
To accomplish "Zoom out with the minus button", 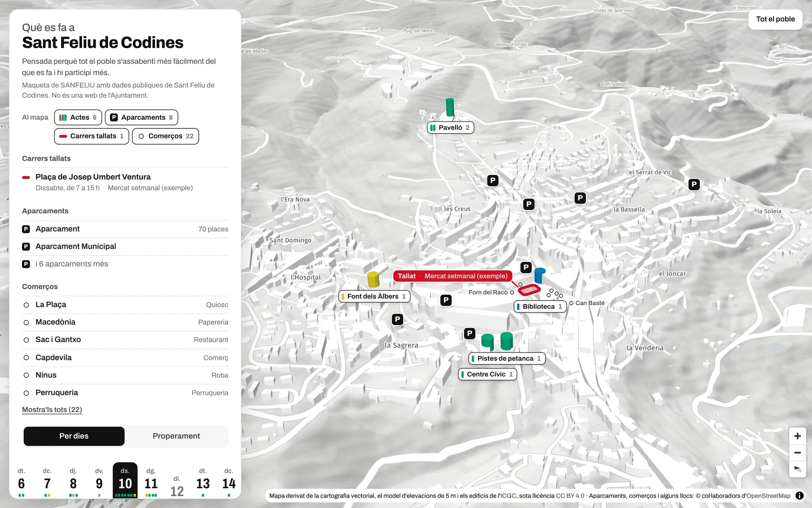I will coord(797,453).
